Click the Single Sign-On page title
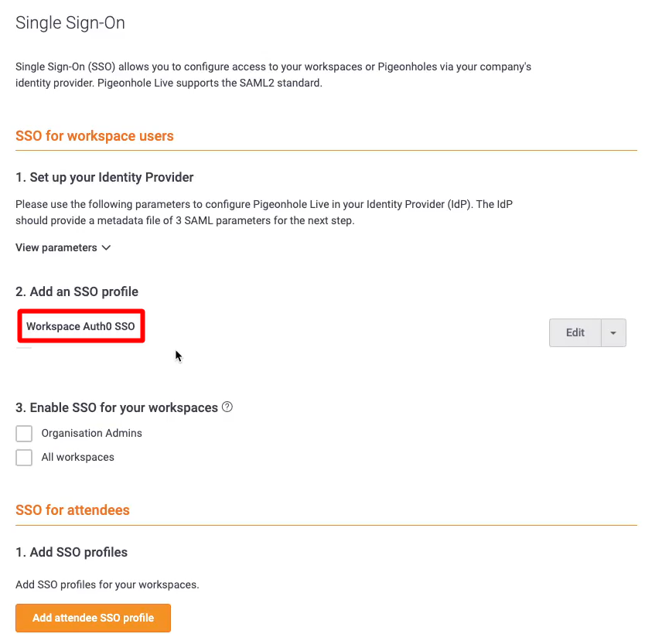This screenshot has height=644, width=662. pos(70,23)
